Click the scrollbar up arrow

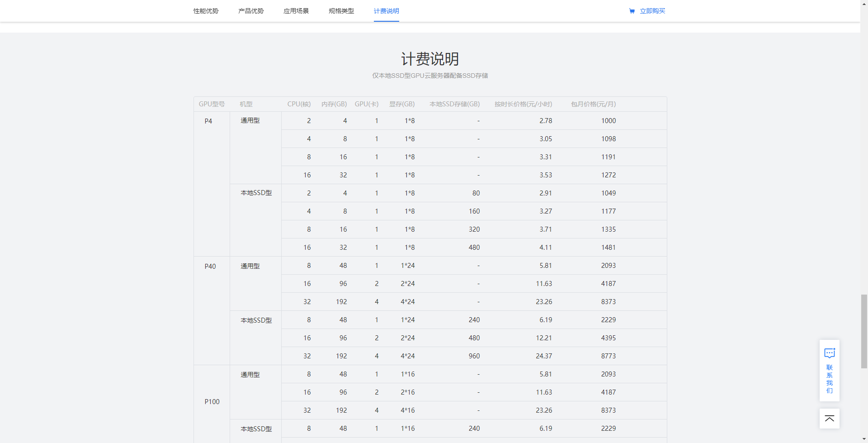(x=864, y=3)
